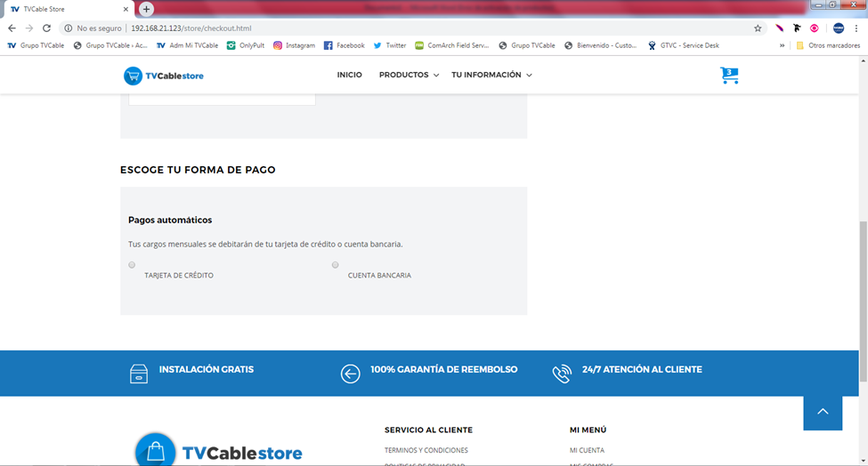Click the Pagos automáticos heading
The width and height of the screenshot is (868, 466).
(170, 220)
